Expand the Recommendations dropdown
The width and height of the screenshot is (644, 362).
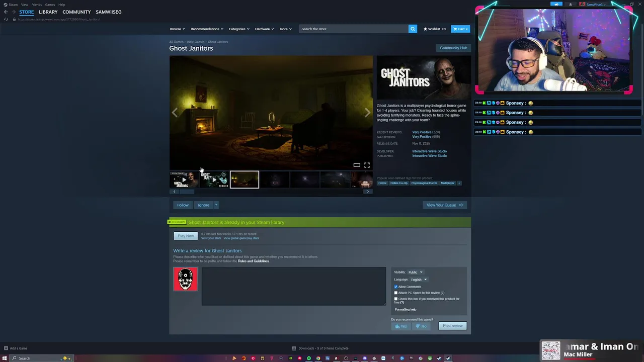207,29
